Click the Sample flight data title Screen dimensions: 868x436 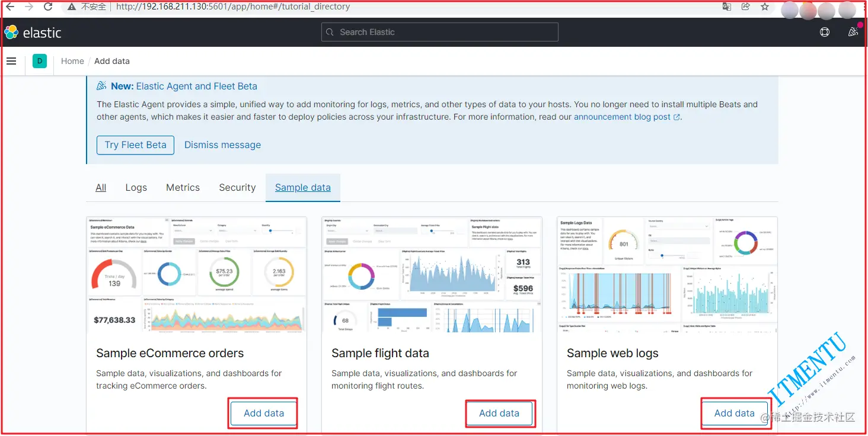point(380,353)
